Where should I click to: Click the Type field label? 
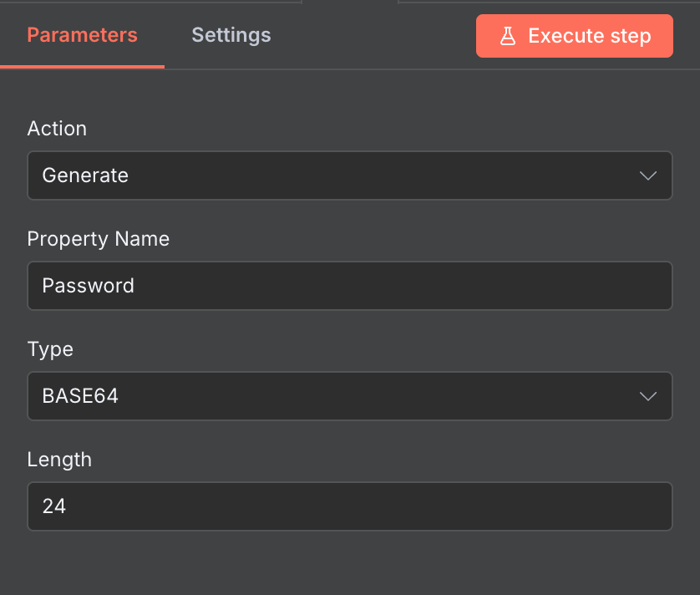pyautogui.click(x=50, y=349)
